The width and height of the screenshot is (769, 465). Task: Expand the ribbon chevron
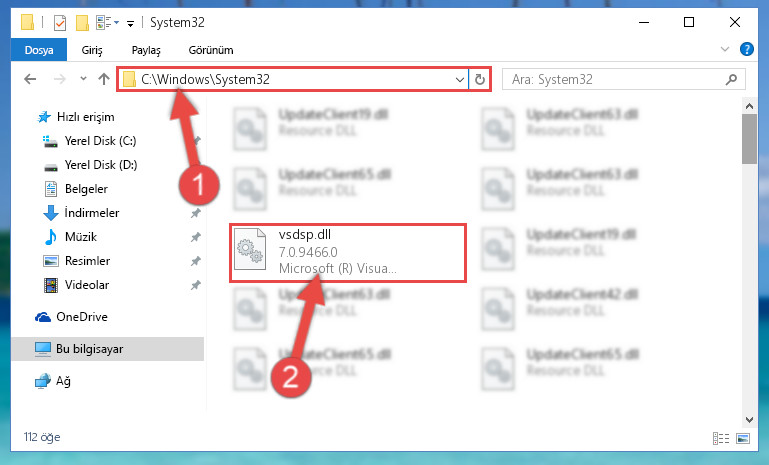coord(724,49)
